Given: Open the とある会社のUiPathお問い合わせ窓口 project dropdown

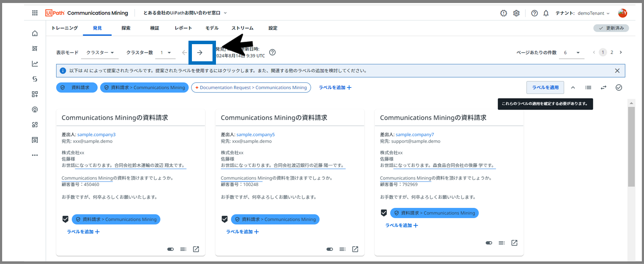Looking at the screenshot, I should (x=185, y=13).
